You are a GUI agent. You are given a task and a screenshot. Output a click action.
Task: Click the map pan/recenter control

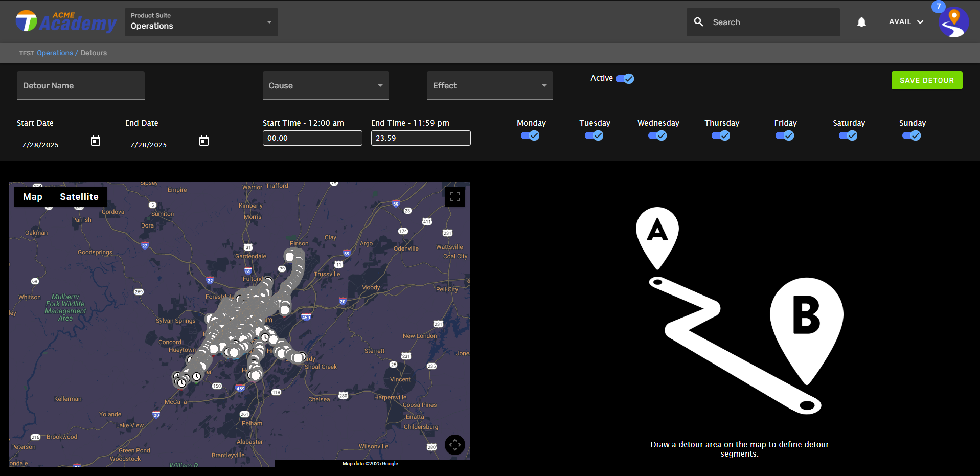pos(454,445)
